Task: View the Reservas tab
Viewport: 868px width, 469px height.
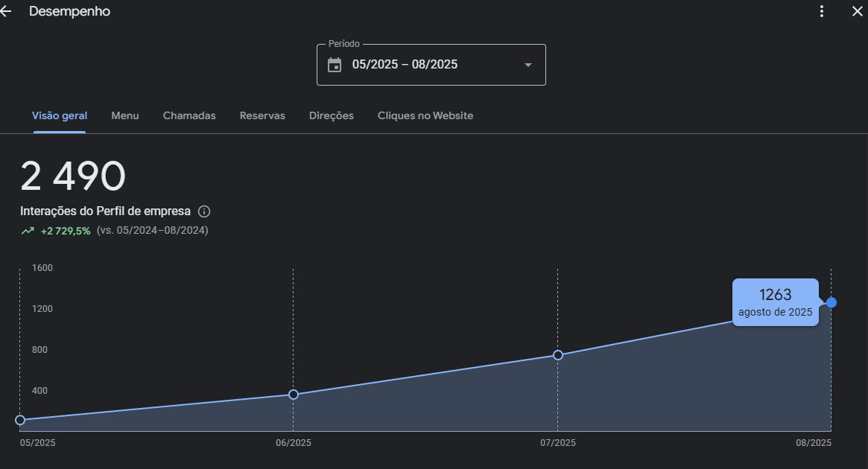Action: (262, 115)
